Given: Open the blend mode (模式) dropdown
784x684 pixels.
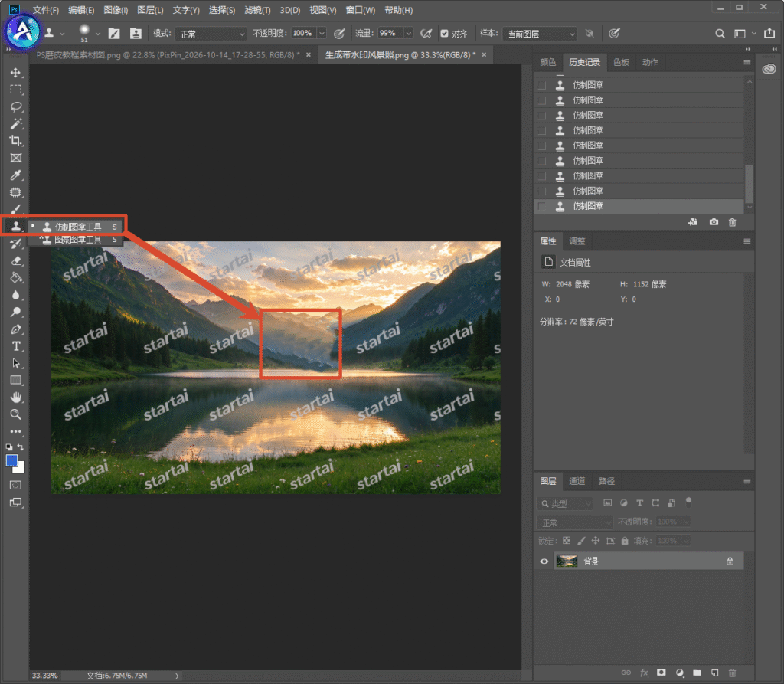Looking at the screenshot, I should [x=211, y=34].
